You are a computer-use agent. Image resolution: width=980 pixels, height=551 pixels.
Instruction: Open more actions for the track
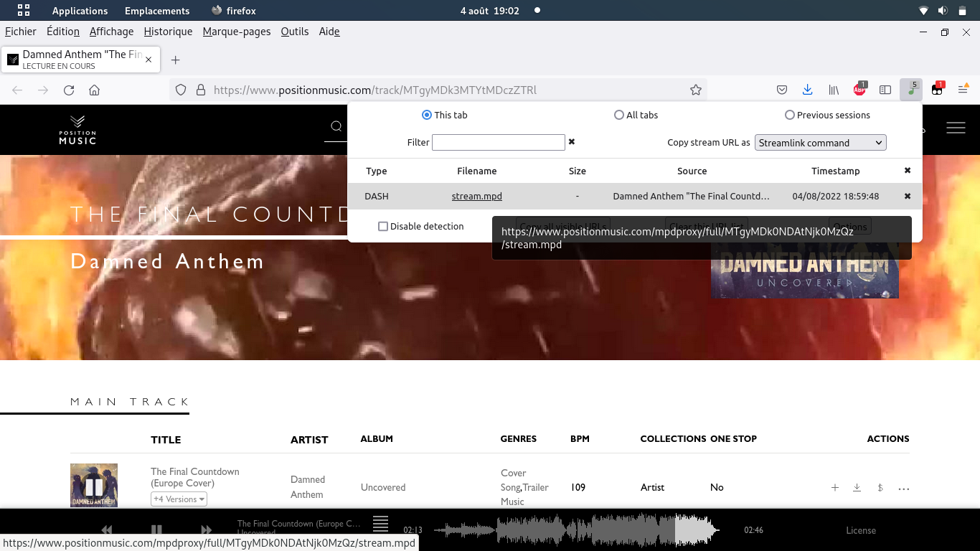click(904, 489)
